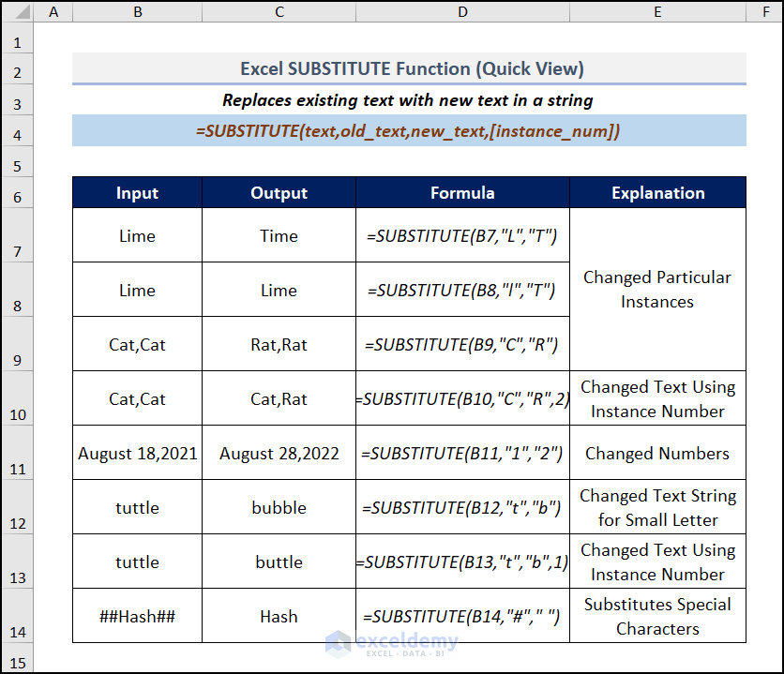
Task: Click the =SUBSTITUTE(B7,"L","T") formula cell
Action: tap(462, 235)
